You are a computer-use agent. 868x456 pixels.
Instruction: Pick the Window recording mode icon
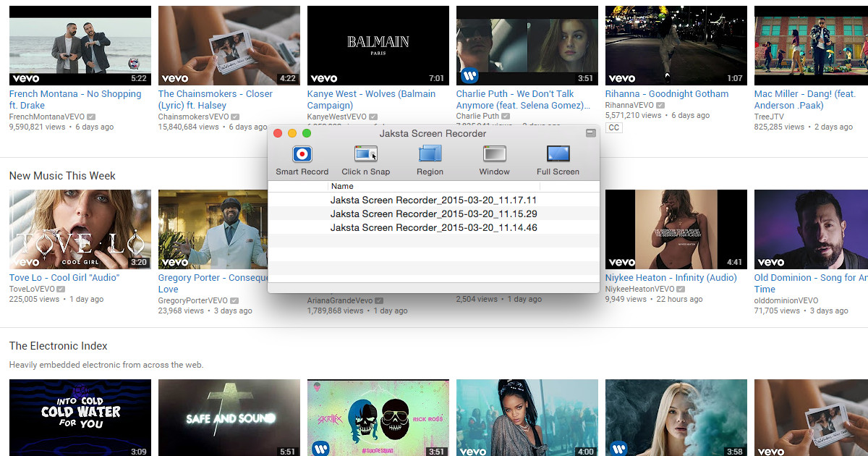(494, 154)
